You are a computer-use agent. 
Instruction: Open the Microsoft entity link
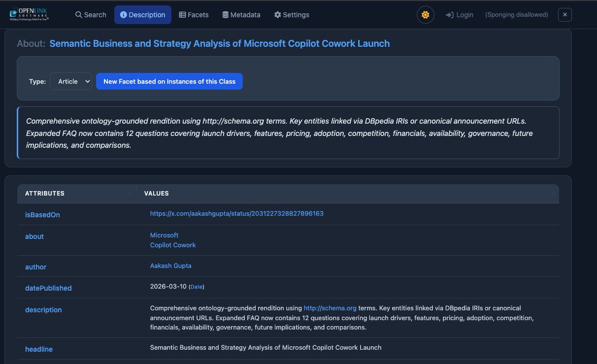coord(164,235)
